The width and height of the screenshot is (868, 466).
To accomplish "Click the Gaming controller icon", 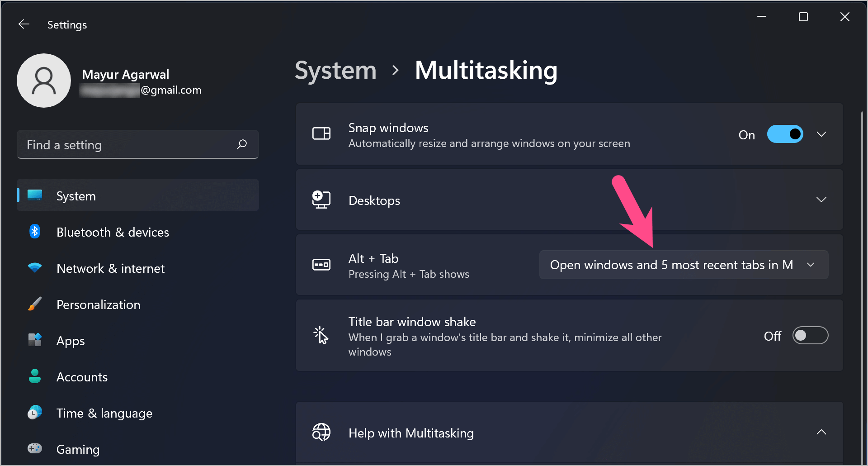I will (35, 448).
